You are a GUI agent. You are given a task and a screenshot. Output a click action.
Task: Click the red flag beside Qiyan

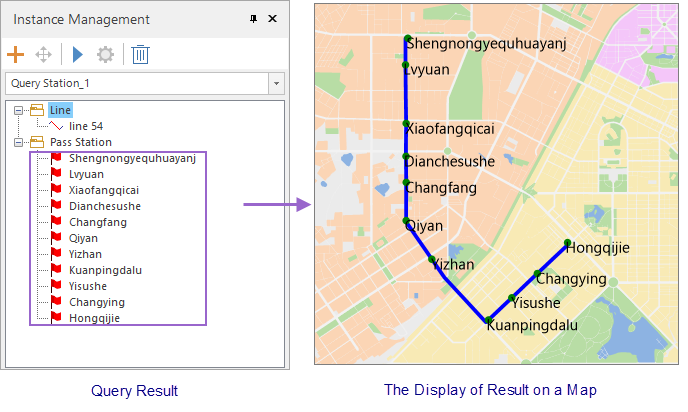click(x=56, y=238)
